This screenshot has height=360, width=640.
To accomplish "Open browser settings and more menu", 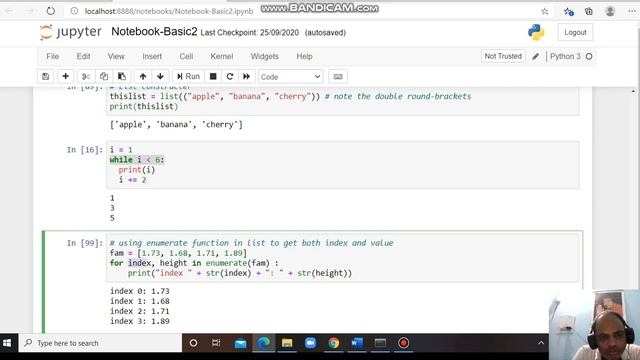I will pyautogui.click(x=632, y=11).
